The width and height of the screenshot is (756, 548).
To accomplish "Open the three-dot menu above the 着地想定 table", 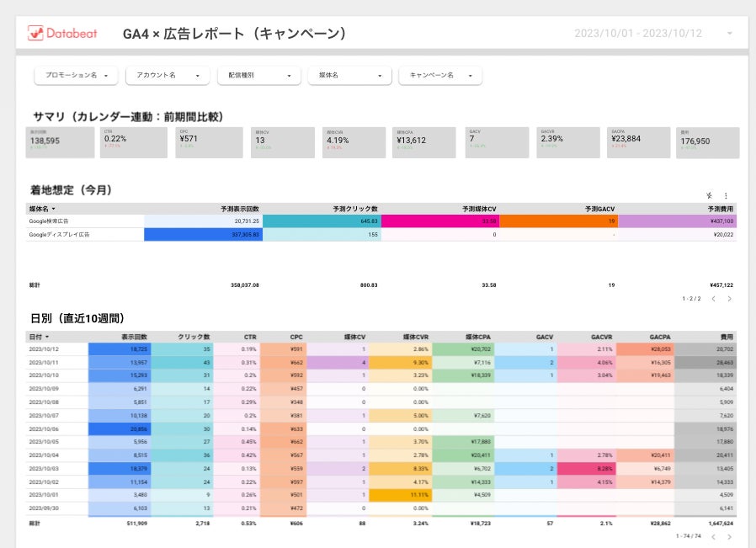I will point(726,195).
